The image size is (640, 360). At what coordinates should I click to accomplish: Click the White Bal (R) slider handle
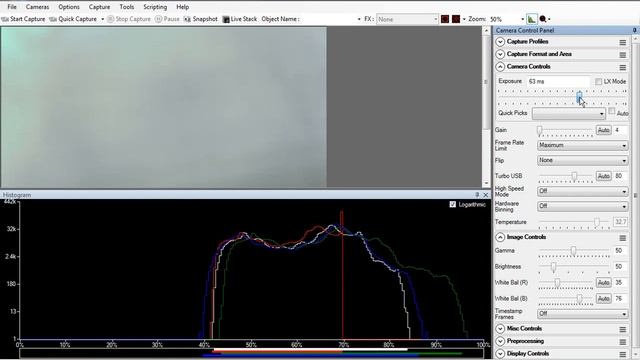tap(557, 282)
